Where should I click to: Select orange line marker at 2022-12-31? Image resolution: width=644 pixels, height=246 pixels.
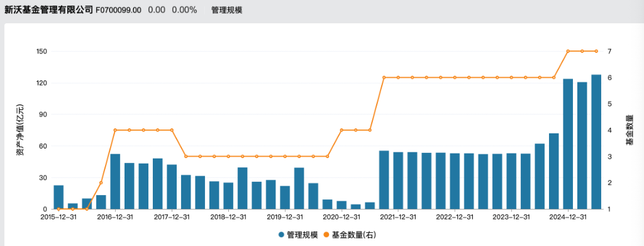(455, 77)
